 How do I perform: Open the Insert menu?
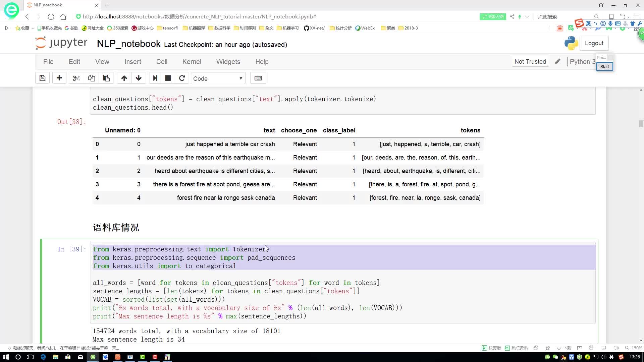[133, 62]
